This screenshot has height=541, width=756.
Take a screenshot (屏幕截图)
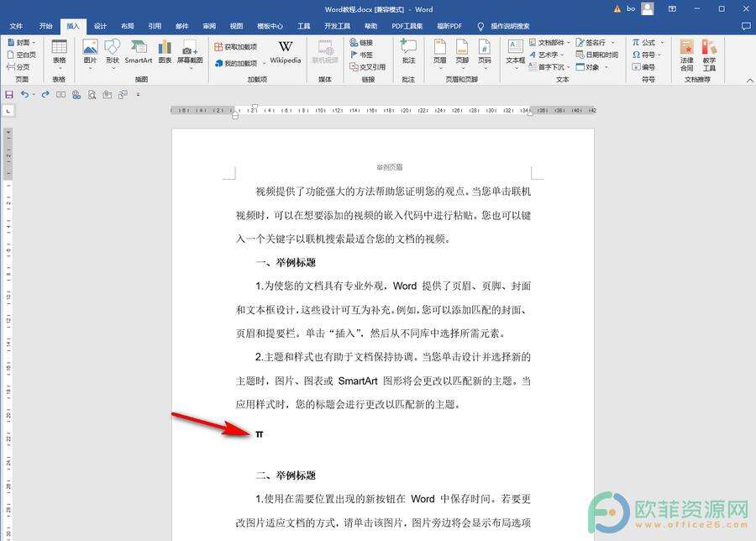click(x=190, y=54)
